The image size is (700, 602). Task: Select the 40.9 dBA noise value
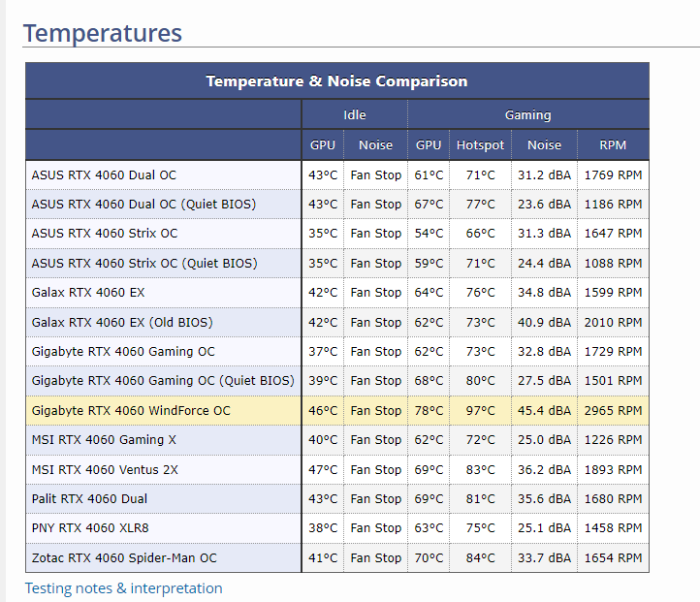[x=544, y=323]
